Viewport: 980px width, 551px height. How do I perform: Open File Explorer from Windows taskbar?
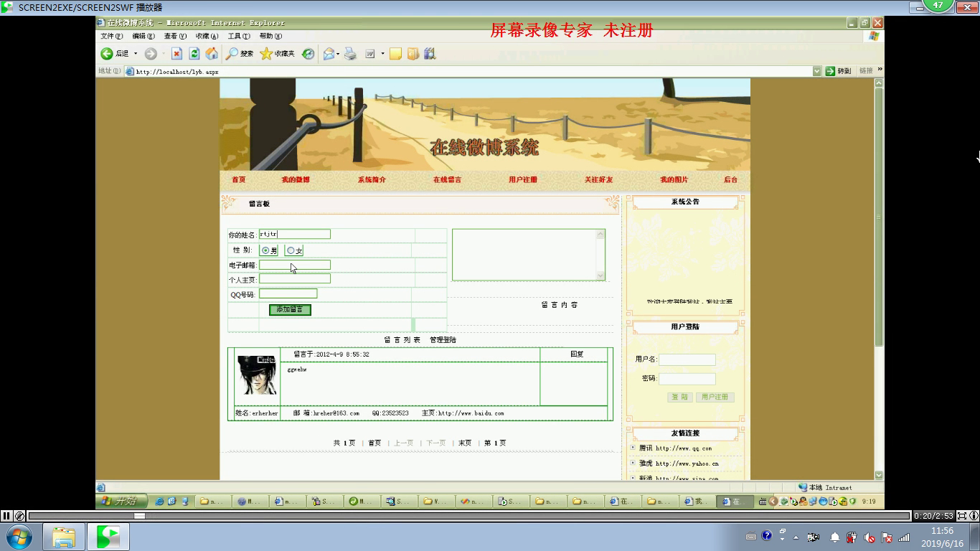click(x=63, y=537)
